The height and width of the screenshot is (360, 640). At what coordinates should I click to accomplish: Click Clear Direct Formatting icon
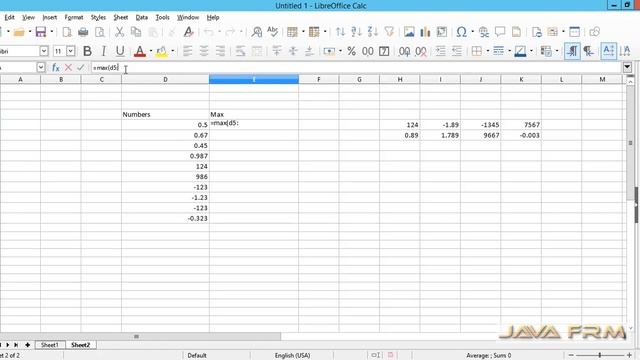[x=188, y=32]
